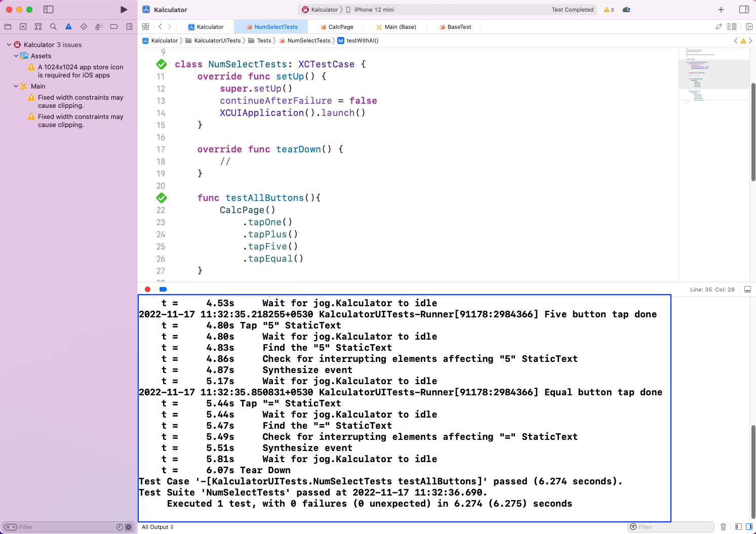
Task: Switch to the CalcPage tab
Action: pos(337,27)
